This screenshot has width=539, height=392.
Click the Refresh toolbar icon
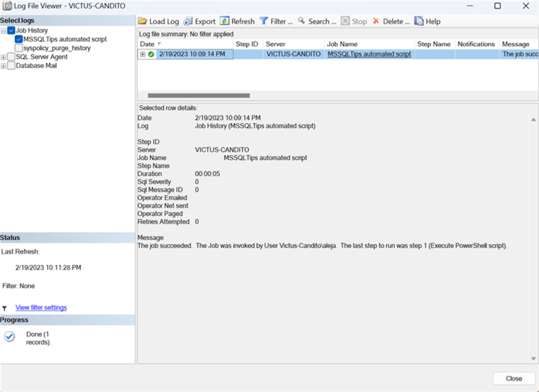pyautogui.click(x=225, y=21)
